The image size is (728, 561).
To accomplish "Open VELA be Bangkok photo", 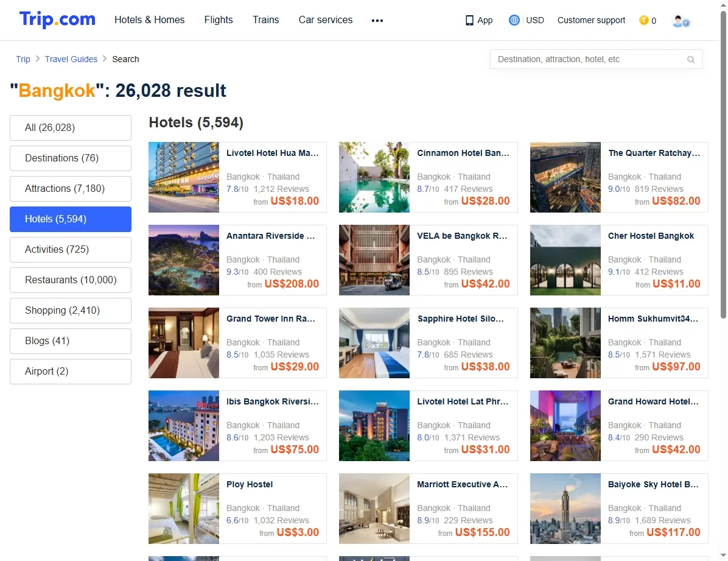I will [374, 260].
